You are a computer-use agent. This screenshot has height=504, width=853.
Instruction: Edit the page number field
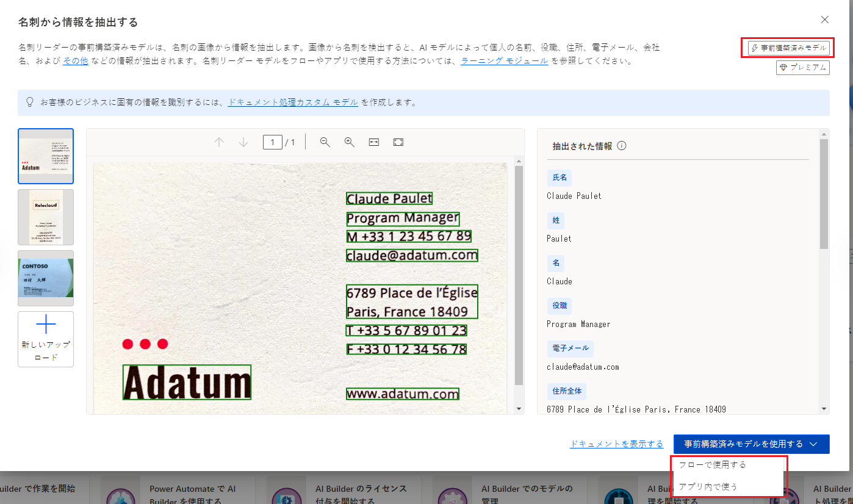pyautogui.click(x=272, y=142)
